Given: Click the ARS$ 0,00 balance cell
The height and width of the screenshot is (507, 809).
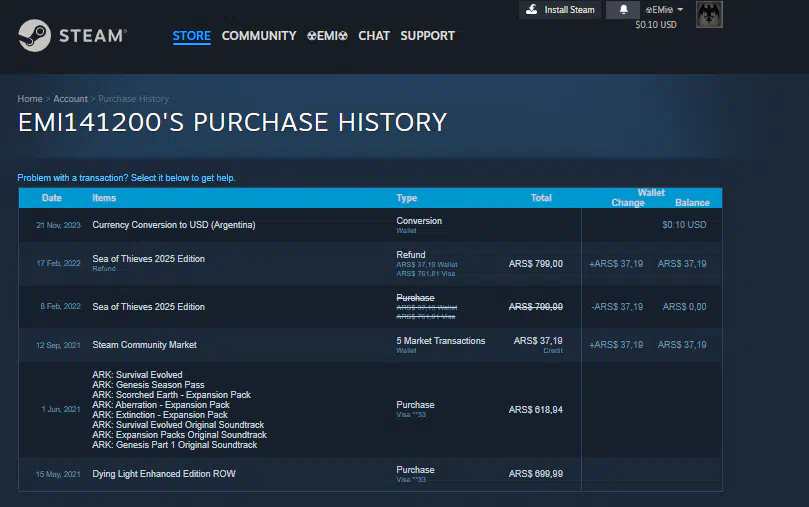Looking at the screenshot, I should pyautogui.click(x=684, y=307).
